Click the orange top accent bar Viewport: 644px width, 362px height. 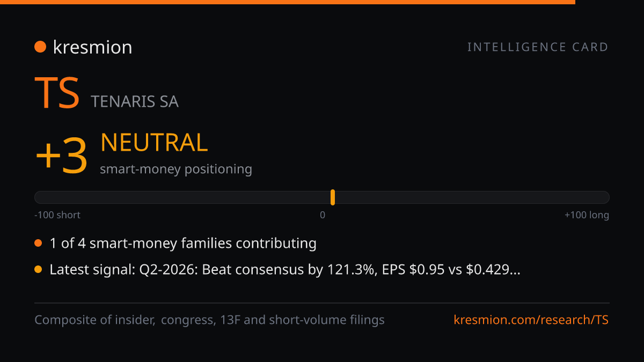(288, 2)
